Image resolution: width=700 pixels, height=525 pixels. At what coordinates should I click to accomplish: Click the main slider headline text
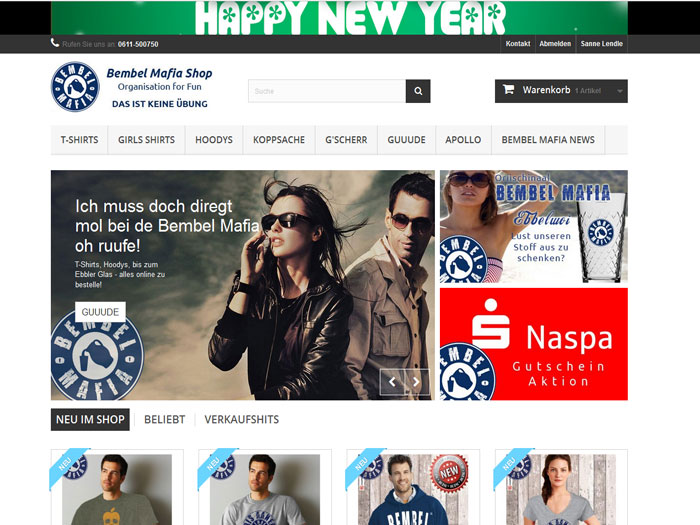click(x=166, y=226)
